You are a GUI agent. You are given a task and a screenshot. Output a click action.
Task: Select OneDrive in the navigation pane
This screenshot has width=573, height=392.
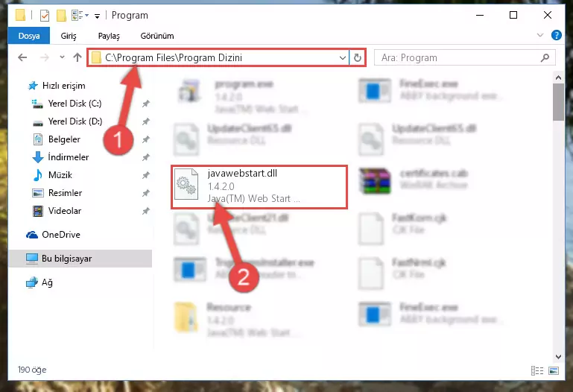pos(60,235)
